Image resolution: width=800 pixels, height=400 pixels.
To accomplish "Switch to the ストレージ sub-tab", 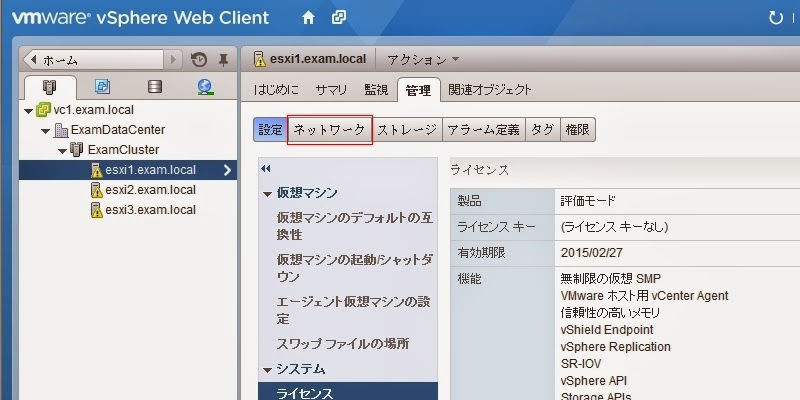I will pos(407,130).
